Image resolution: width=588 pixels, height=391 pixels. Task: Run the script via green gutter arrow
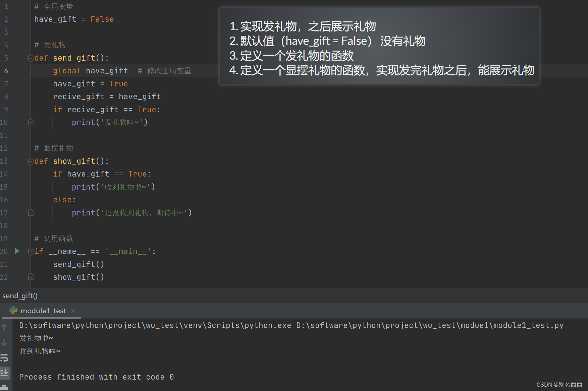[x=17, y=251]
